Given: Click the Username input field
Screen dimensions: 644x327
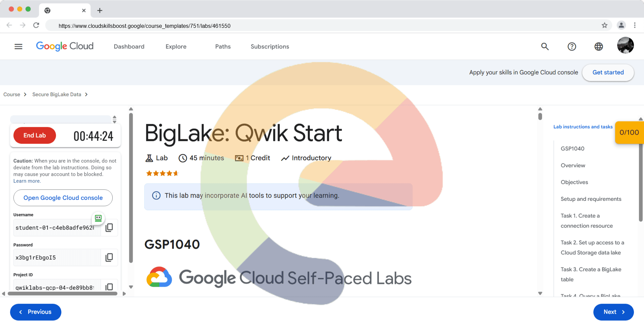Looking at the screenshot, I should (x=57, y=228).
